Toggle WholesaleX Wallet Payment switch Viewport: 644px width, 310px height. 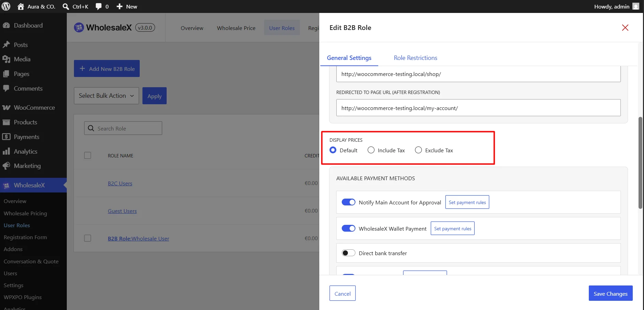point(349,229)
